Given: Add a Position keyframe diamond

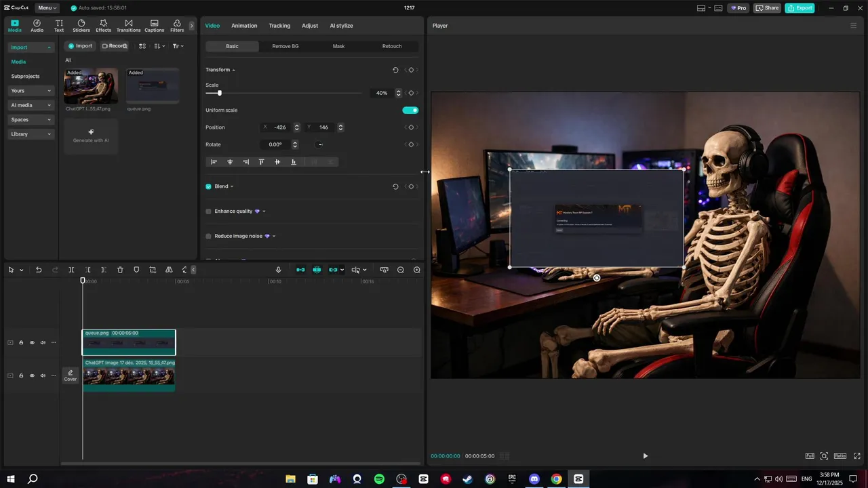Looking at the screenshot, I should pyautogui.click(x=411, y=127).
